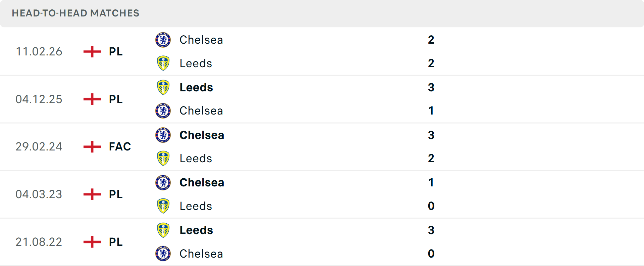The width and height of the screenshot is (644, 266).
Task: Click the Chelsea crest in the FAC match row
Action: [163, 135]
